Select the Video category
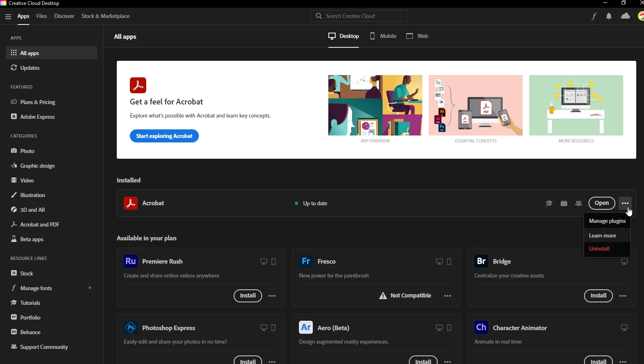 (51, 180)
